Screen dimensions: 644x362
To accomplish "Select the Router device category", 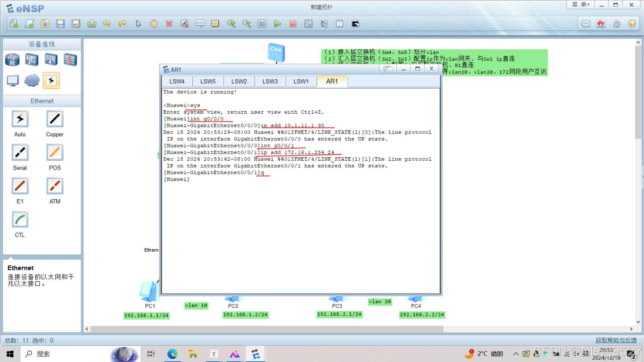I will [x=12, y=60].
